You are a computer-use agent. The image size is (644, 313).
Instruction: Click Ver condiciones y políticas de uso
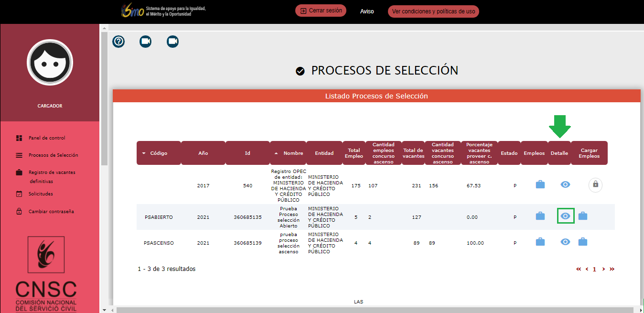pos(433,11)
